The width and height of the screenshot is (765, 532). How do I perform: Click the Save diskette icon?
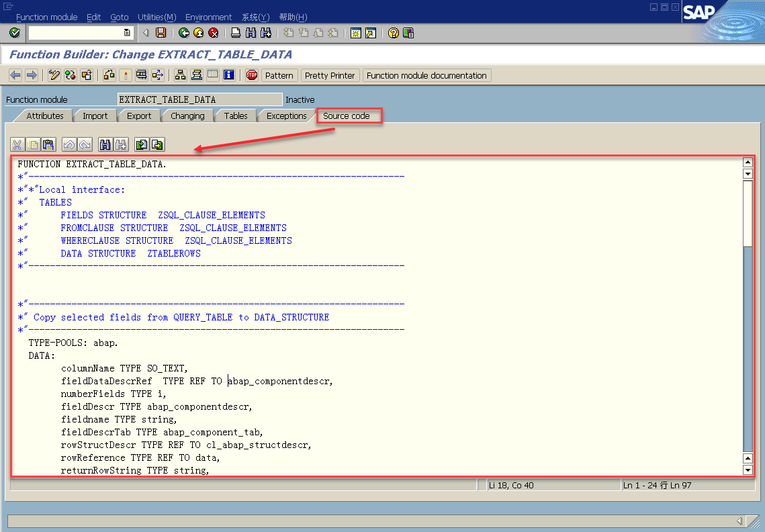click(161, 33)
